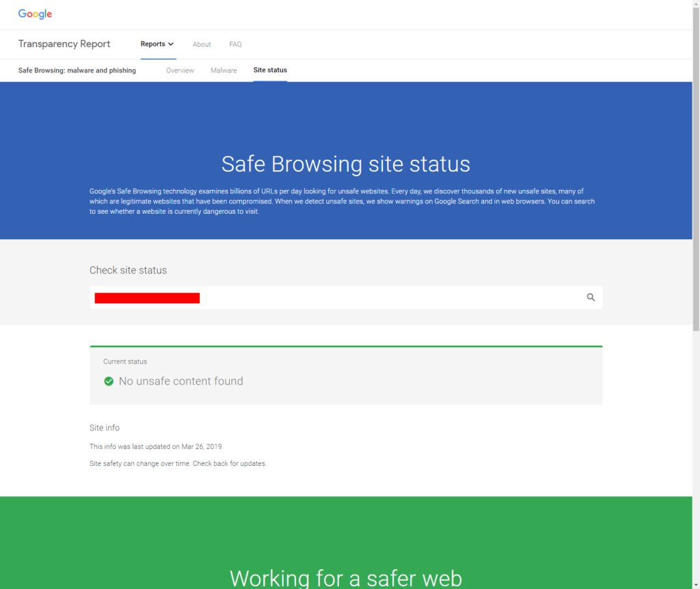
Task: Click the 'Site info' heading
Action: [105, 428]
